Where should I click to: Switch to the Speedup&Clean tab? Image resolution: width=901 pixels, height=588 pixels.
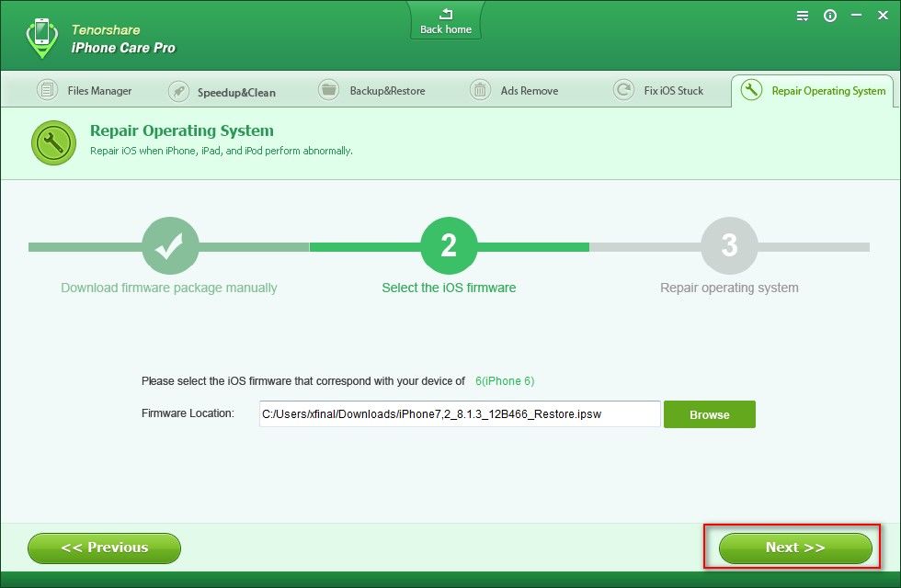coord(222,92)
